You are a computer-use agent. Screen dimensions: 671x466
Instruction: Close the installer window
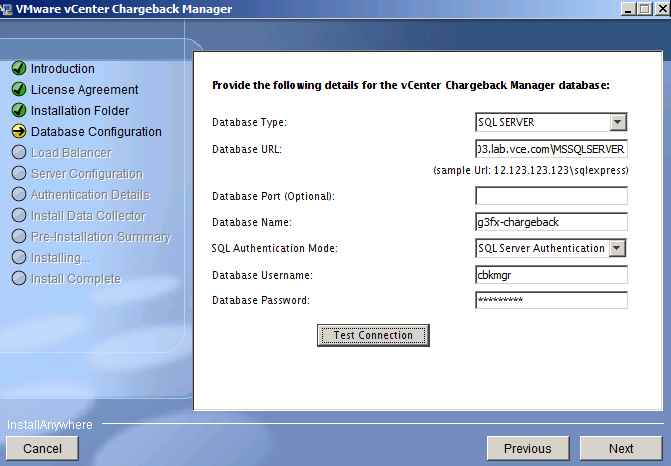[662, 9]
